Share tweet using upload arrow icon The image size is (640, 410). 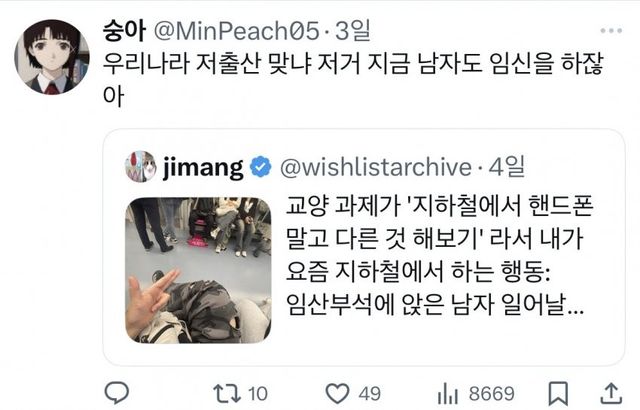611,394
